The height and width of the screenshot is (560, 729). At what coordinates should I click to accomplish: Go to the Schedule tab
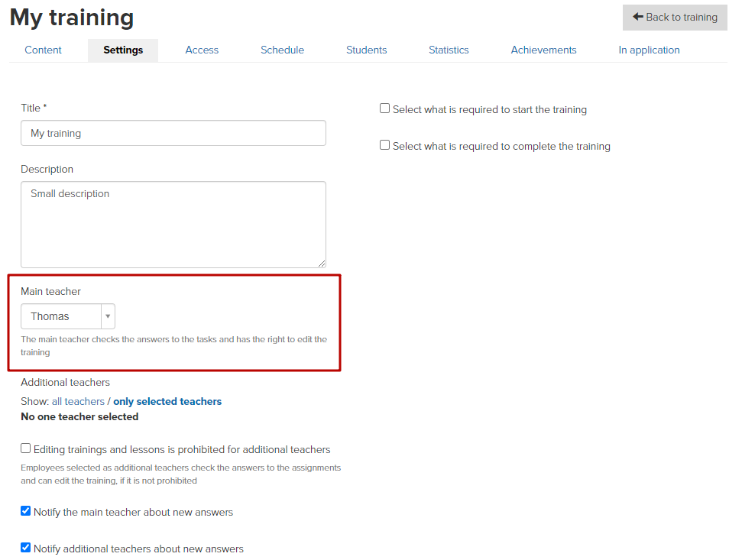(x=282, y=50)
